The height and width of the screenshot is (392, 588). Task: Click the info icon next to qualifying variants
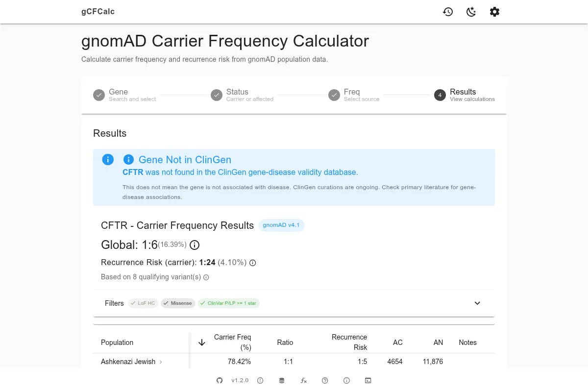[206, 277]
